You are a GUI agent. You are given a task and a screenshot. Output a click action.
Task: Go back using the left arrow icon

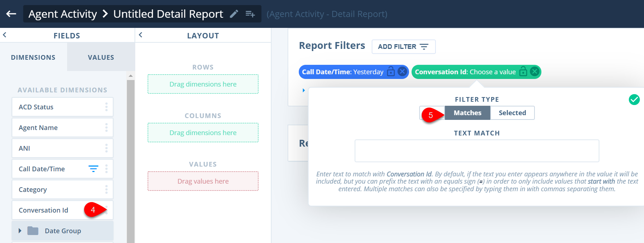coord(11,14)
